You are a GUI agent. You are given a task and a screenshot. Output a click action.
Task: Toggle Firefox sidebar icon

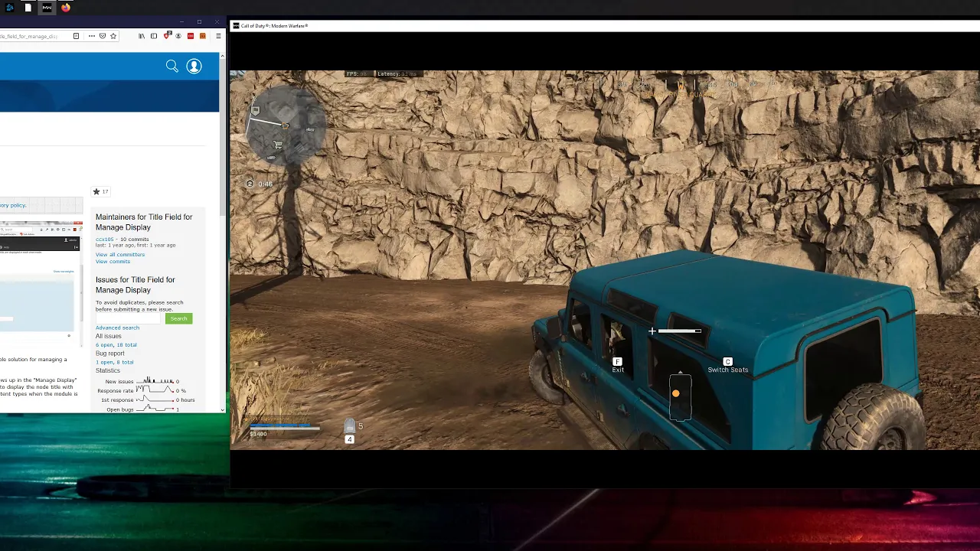(154, 36)
